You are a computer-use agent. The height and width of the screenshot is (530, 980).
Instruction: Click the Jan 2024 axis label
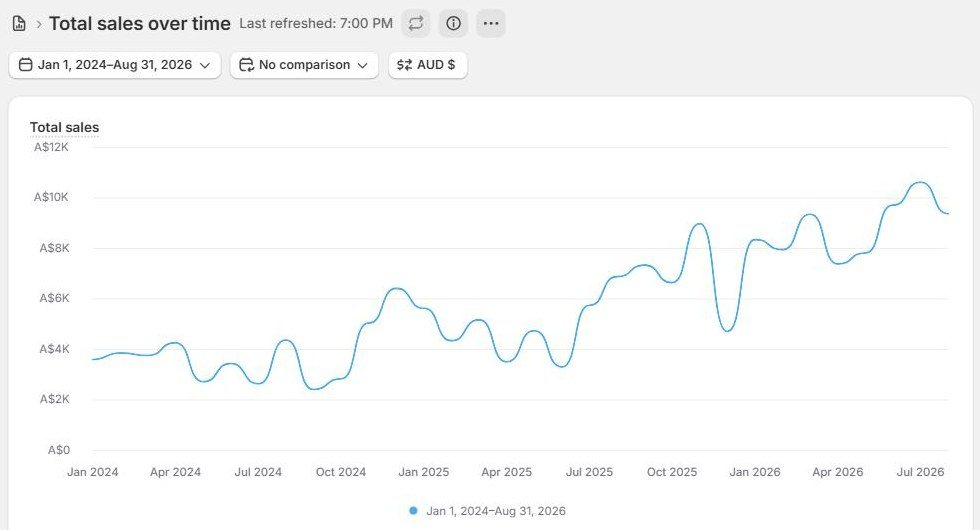(x=92, y=472)
